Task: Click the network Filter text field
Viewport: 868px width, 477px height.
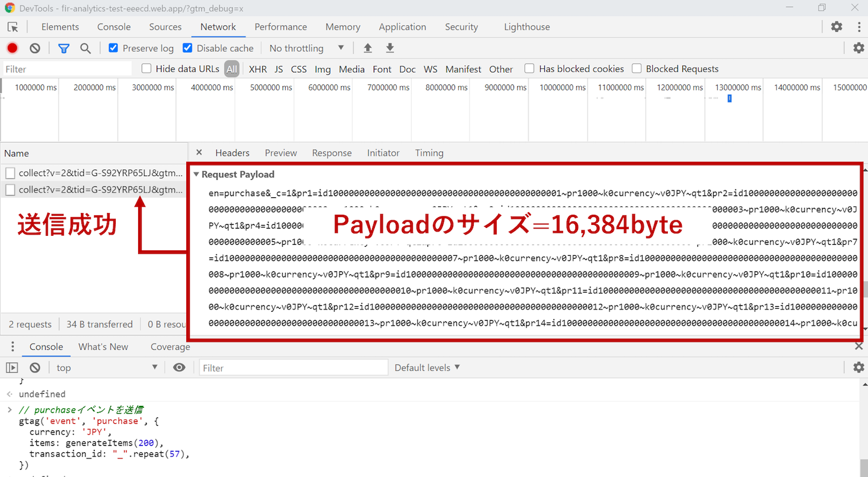Action: tap(68, 69)
